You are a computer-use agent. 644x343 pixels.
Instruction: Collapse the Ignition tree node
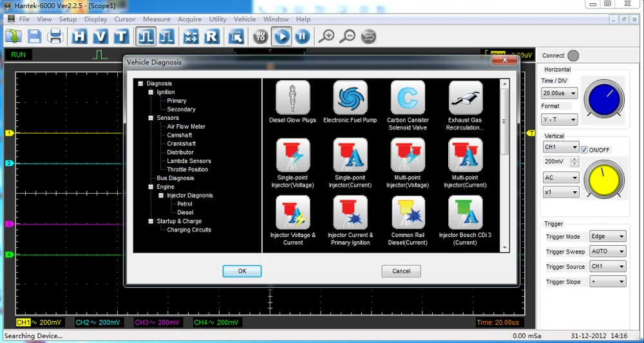151,92
